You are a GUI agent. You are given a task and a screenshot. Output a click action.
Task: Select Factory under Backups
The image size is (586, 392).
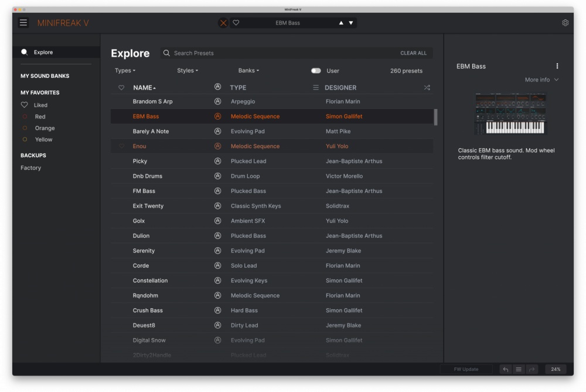point(31,168)
